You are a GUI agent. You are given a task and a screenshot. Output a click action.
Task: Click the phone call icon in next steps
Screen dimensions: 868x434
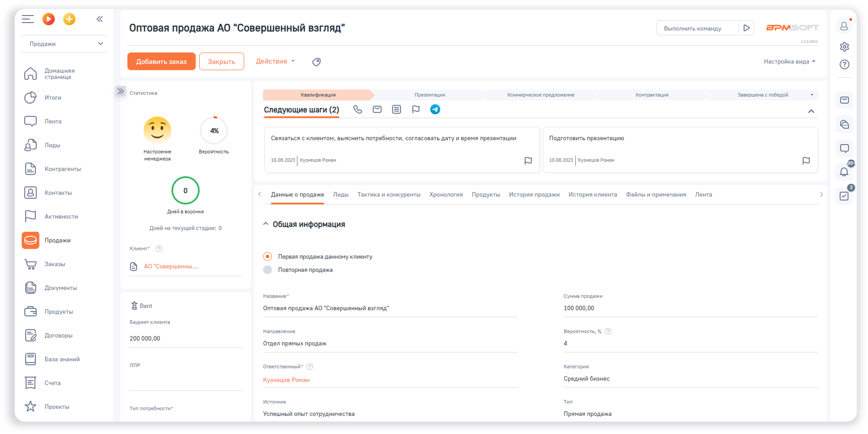pos(357,109)
